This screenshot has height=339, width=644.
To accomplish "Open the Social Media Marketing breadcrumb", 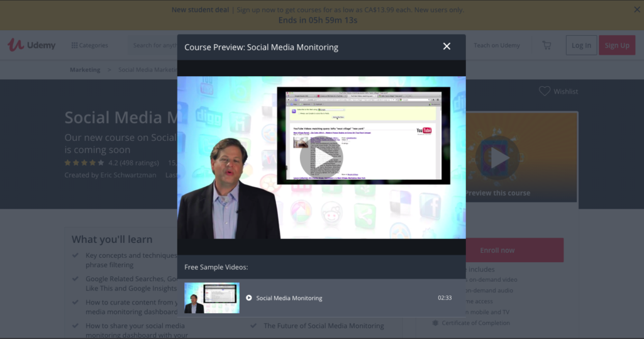I will (x=148, y=69).
